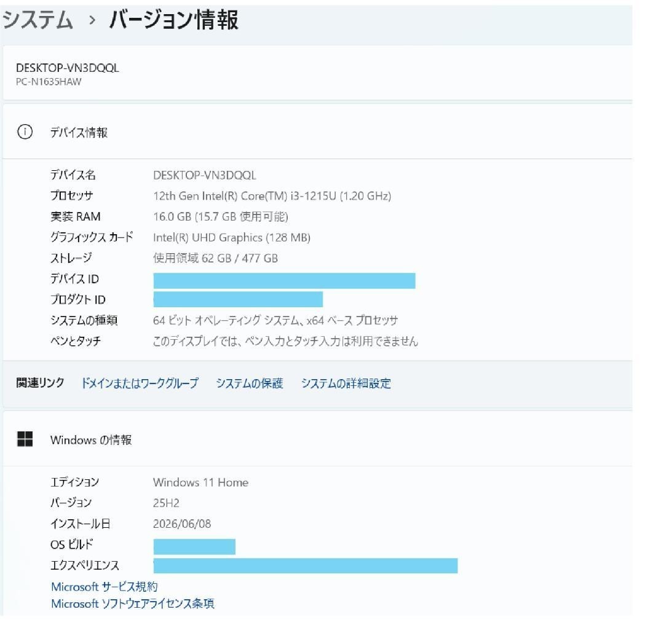
Task: Click the デバイス ID label
Action: [74, 279]
